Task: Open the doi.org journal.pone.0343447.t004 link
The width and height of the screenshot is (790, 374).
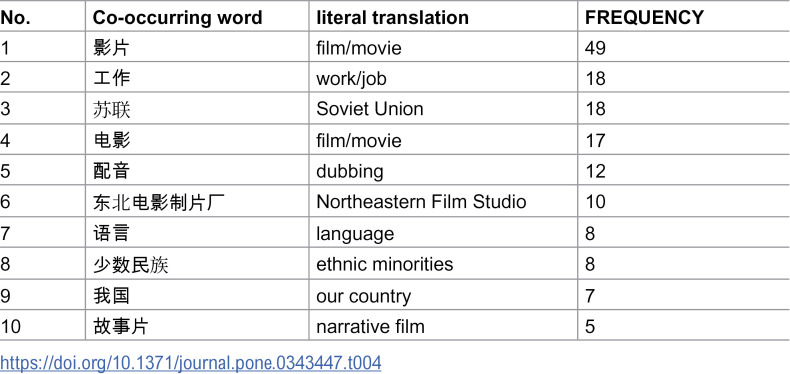Action: click(190, 363)
